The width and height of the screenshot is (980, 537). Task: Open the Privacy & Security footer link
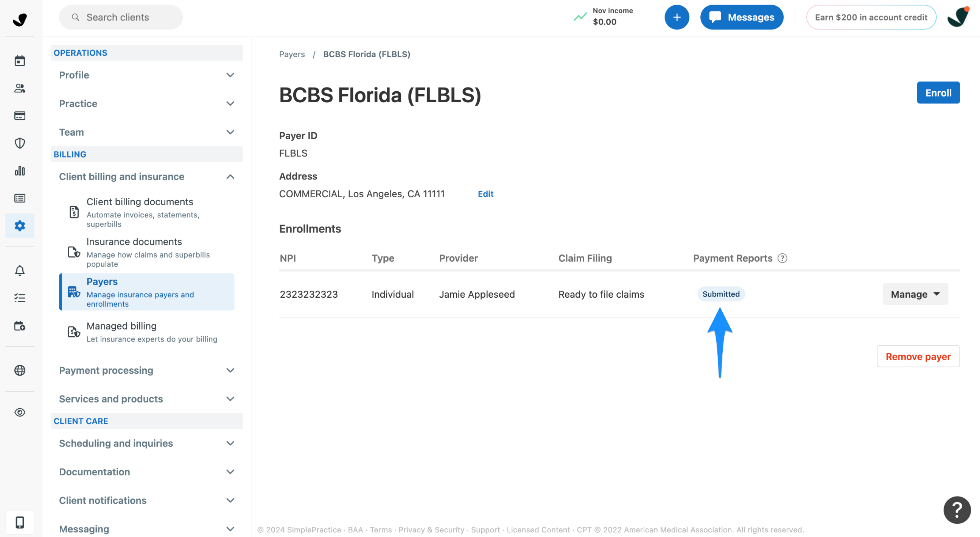431,530
